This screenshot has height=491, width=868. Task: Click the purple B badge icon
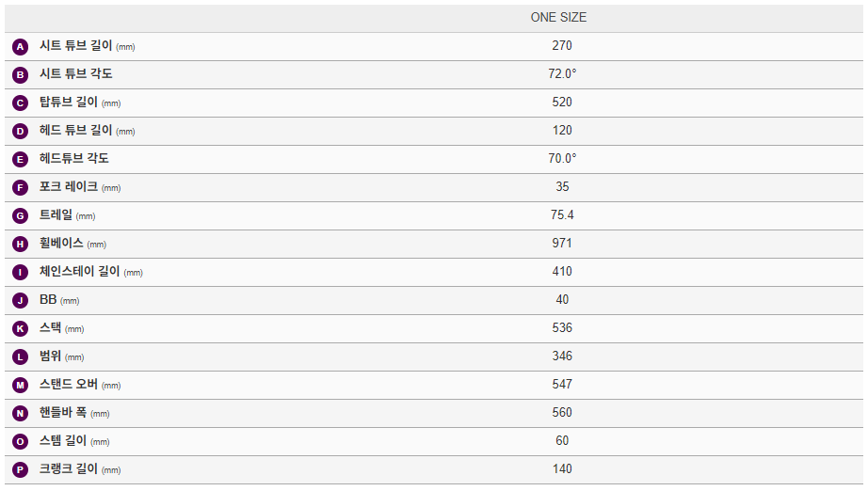pyautogui.click(x=21, y=74)
